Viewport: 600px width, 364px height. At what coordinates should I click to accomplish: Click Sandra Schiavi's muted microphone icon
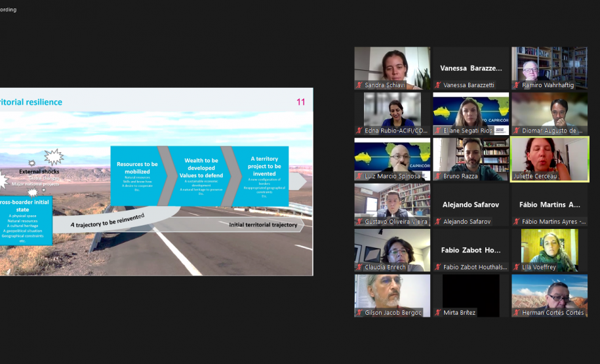click(x=359, y=85)
